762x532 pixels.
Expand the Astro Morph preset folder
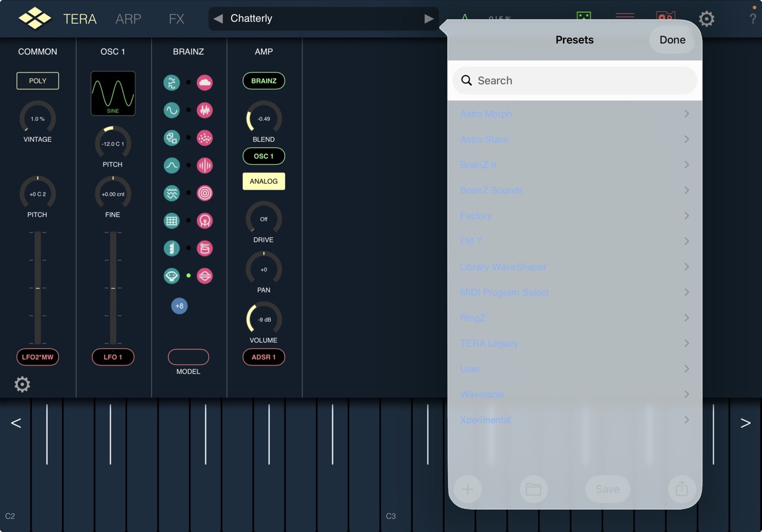tap(575, 114)
